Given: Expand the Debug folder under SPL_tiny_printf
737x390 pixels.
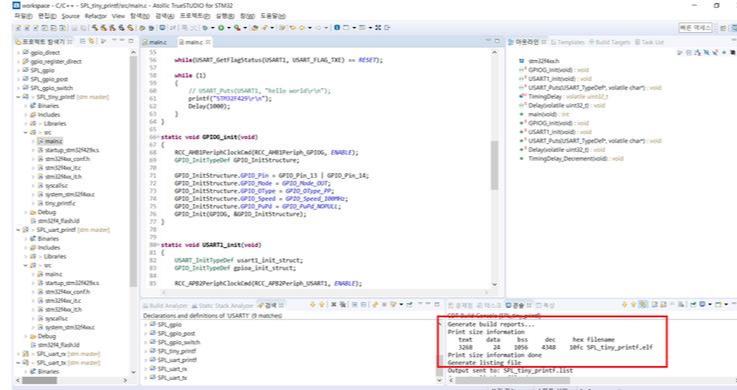Looking at the screenshot, I should 26,212.
